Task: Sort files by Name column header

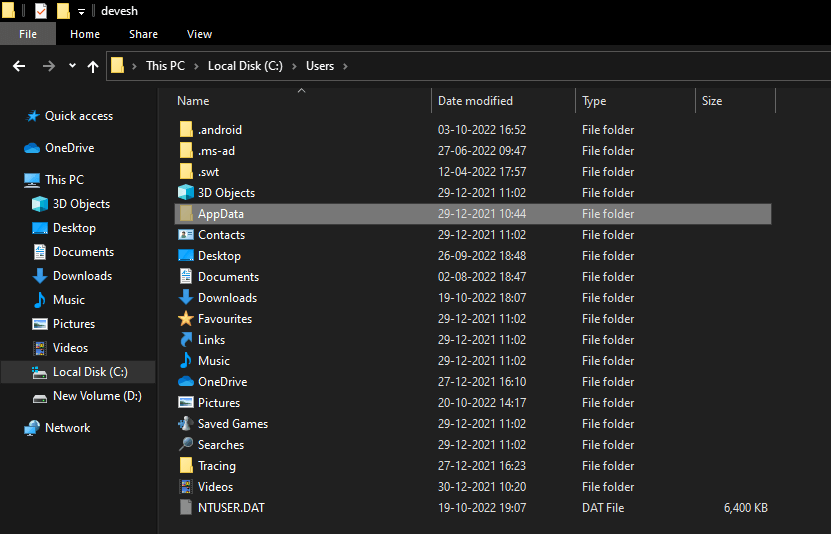Action: point(193,101)
